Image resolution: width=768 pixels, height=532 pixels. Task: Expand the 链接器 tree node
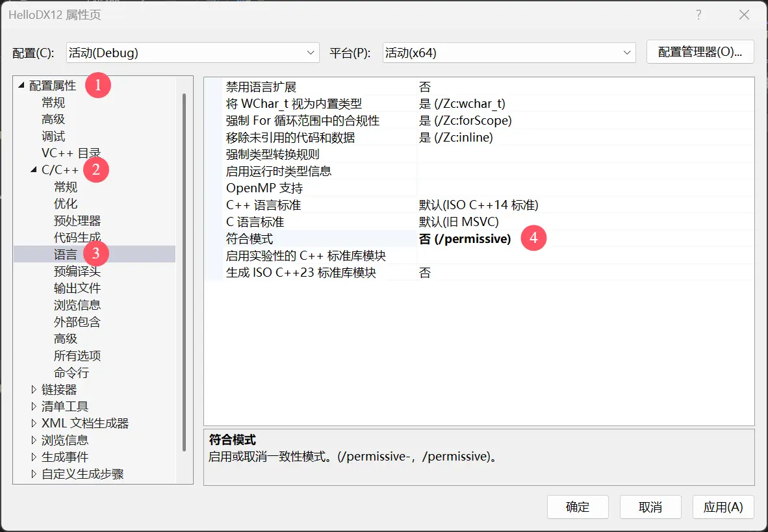pos(33,389)
